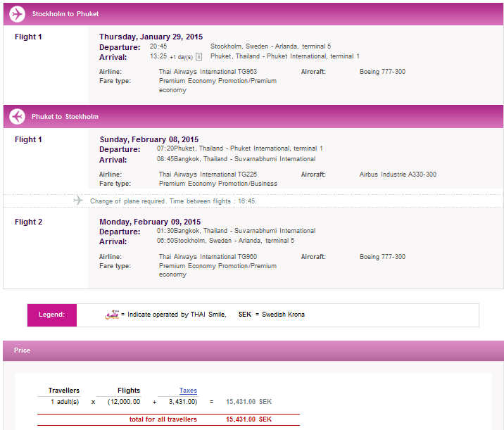Viewport: 504px width, 430px height.
Task: Click the grey plane icon at Change of plane required
Action: [x=78, y=201]
